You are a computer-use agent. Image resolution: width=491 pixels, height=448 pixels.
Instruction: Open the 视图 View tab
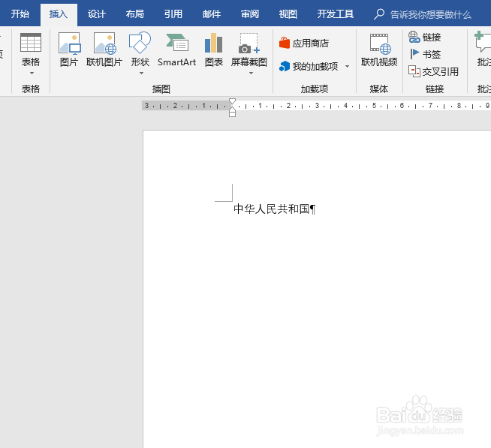288,14
